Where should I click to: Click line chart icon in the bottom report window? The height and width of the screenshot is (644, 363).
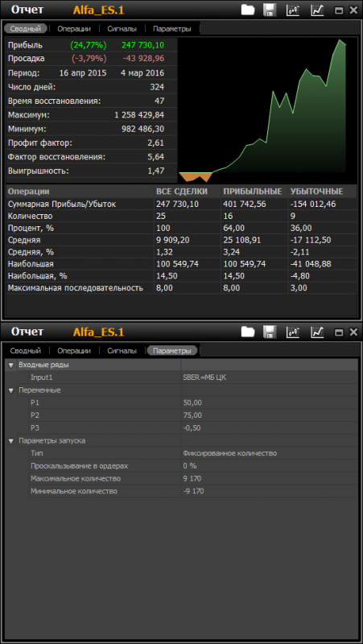317,332
